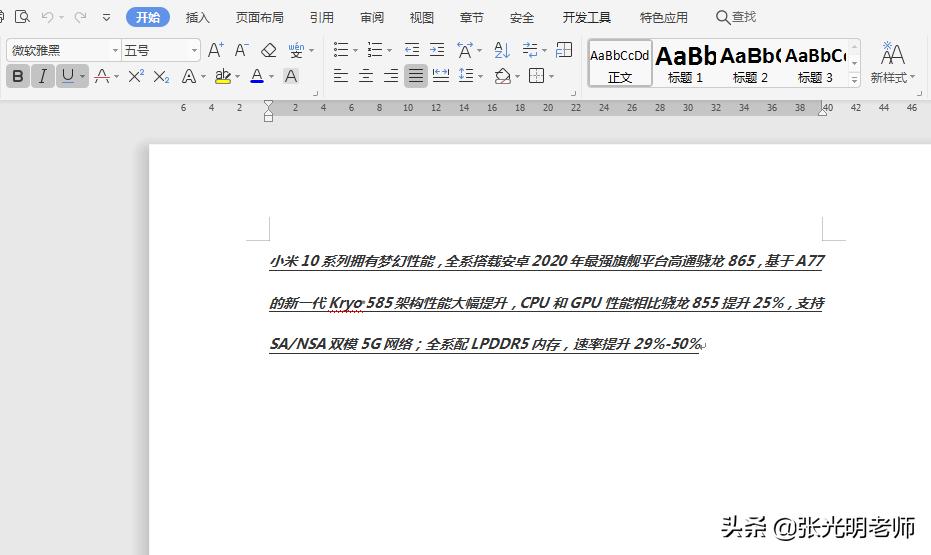Open highlight color dropdown arrow
Viewport: 931px width, 555px height.
(238, 77)
